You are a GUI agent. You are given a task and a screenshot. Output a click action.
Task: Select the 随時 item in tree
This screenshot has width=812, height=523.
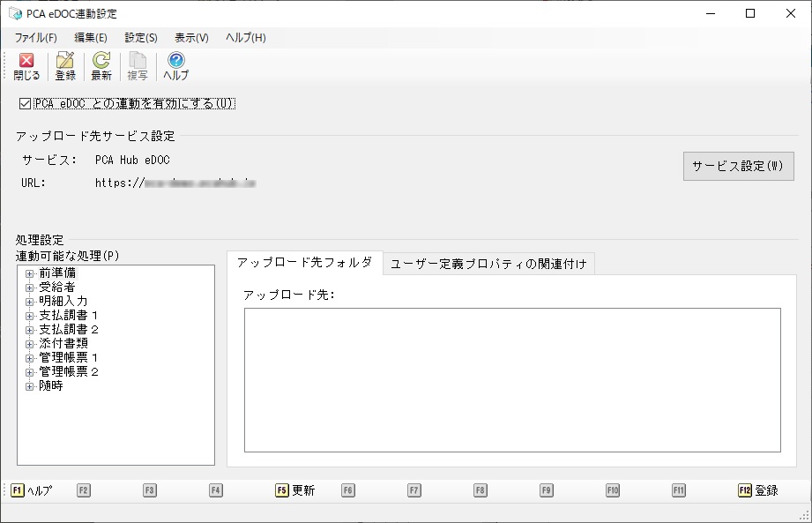[x=51, y=386]
